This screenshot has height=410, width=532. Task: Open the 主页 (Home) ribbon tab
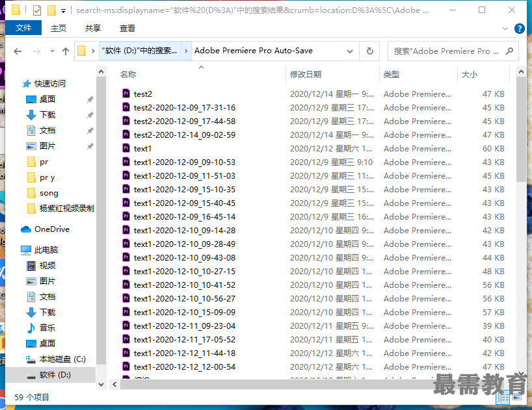click(59, 29)
